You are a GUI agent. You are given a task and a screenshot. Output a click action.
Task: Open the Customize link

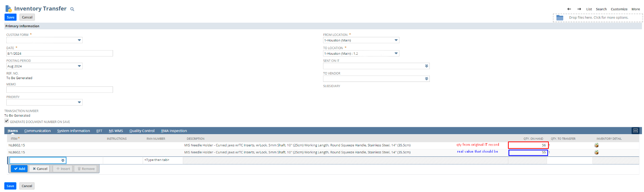(x=619, y=9)
